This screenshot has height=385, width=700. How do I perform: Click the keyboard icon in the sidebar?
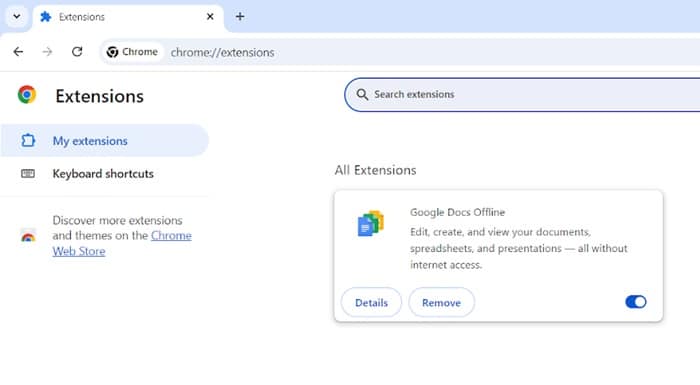(28, 173)
